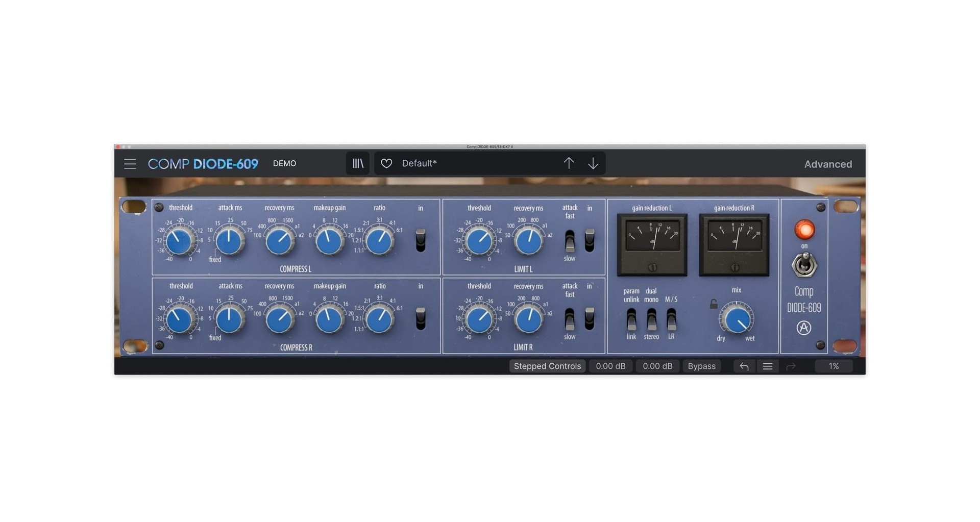Viewport: 980px width, 522px height.
Task: Open the Advanced panel
Action: tap(828, 164)
